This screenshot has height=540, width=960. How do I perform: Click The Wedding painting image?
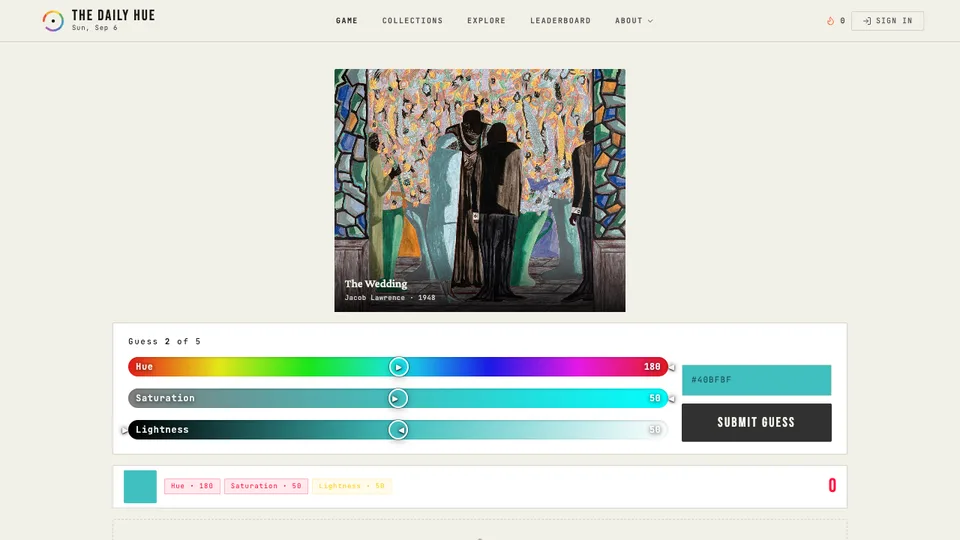click(480, 190)
